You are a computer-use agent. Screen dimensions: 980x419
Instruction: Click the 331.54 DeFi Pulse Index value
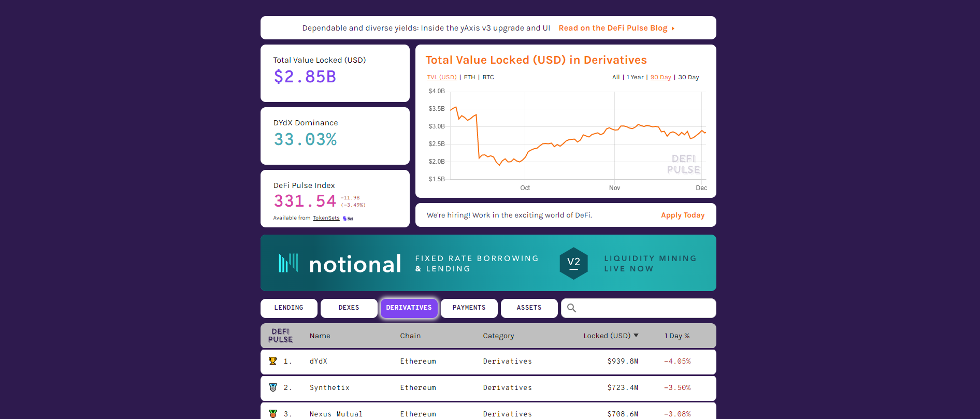305,201
